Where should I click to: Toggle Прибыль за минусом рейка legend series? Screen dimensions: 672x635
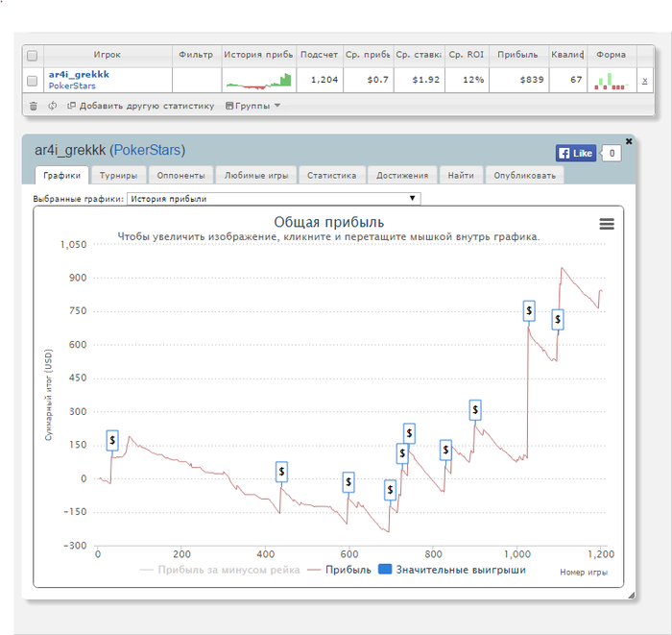[x=220, y=570]
